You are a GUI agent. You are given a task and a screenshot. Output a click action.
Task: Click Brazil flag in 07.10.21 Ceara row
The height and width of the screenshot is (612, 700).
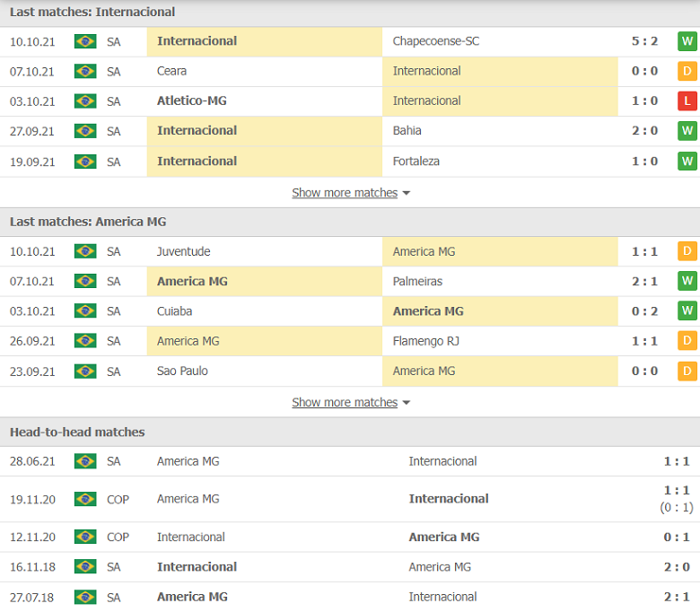(x=85, y=72)
